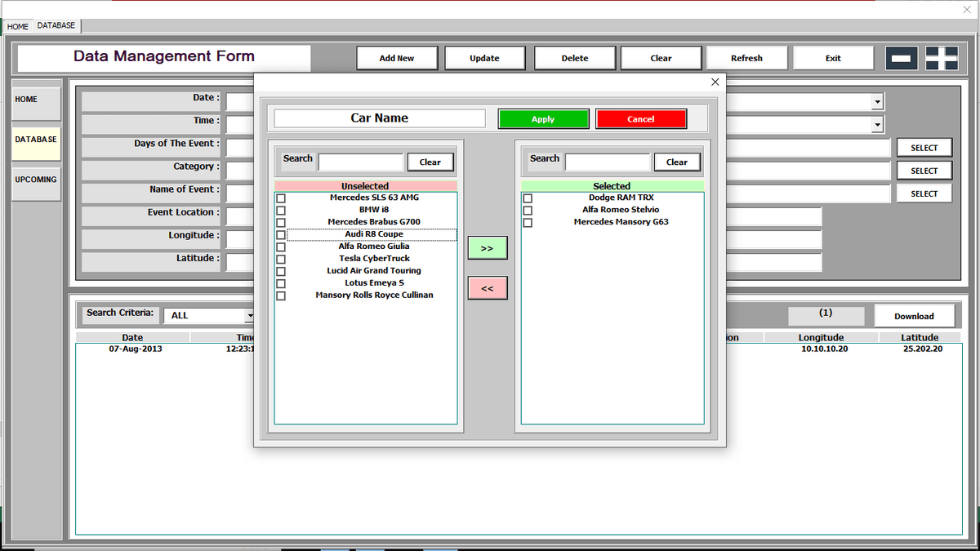Check the Mercedes SLS 63 AMG checkbox
The height and width of the screenshot is (551, 980).
pos(281,198)
